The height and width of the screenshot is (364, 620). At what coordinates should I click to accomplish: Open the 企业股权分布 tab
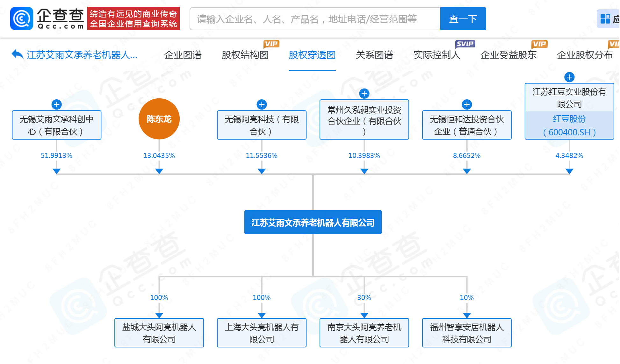(585, 55)
